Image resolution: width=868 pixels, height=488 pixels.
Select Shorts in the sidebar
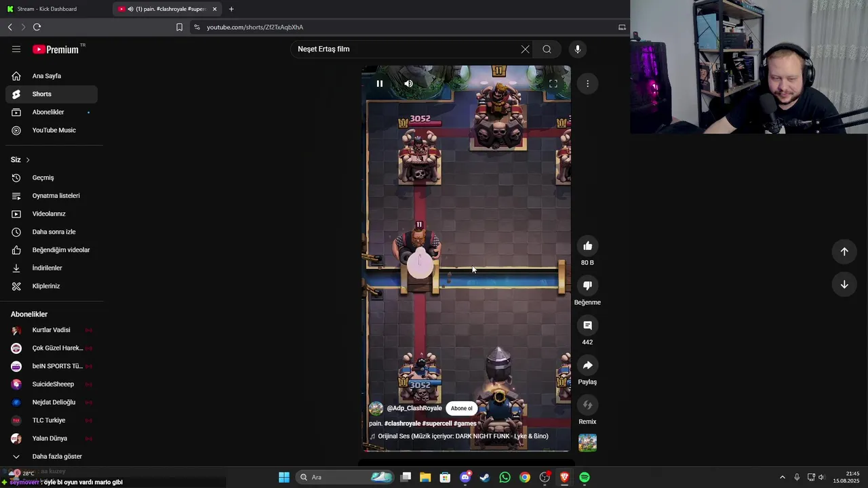tap(52, 94)
